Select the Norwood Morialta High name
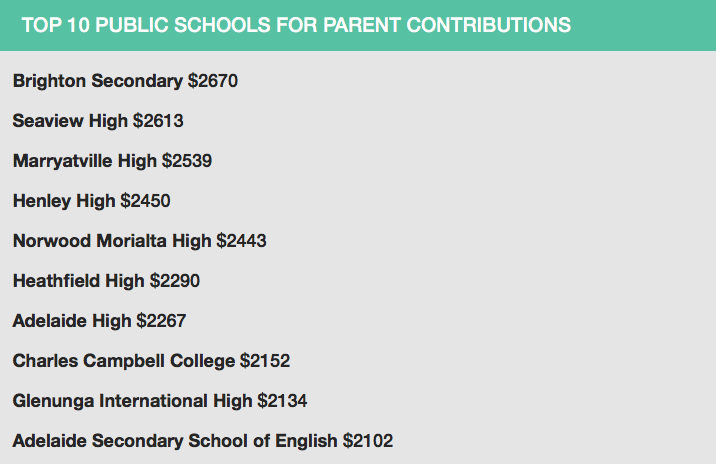716x464 pixels. point(112,241)
